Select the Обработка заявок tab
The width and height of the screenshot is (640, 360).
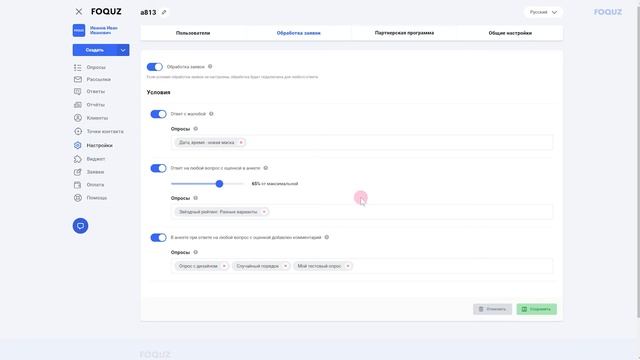[299, 33]
